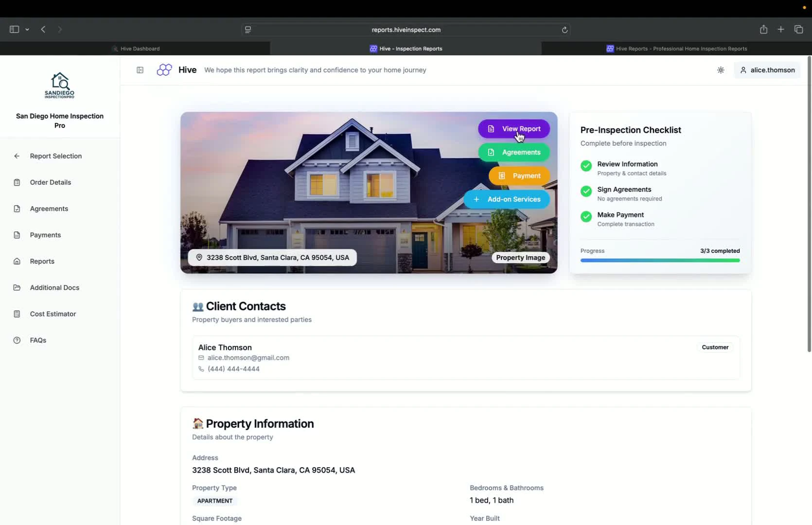Click the back arrow beside Report Selection

[17, 156]
